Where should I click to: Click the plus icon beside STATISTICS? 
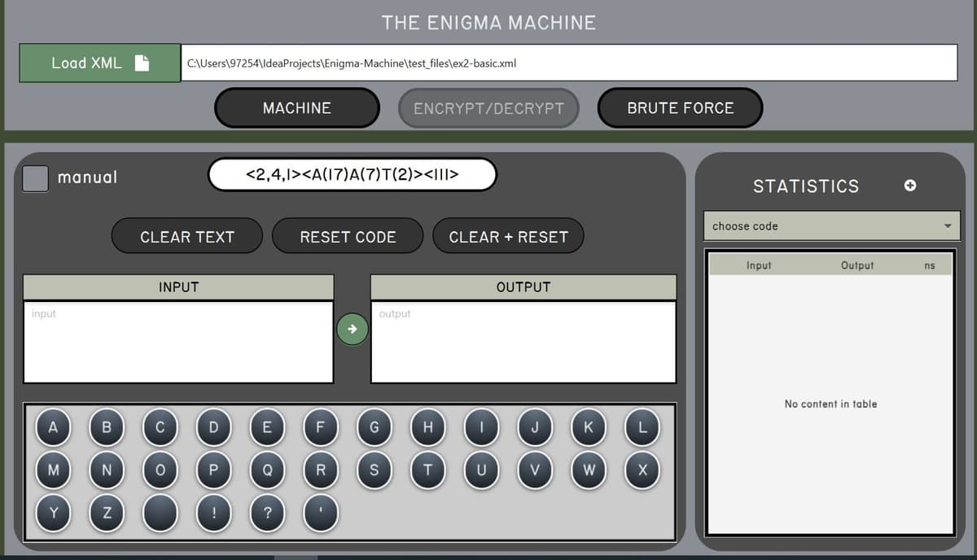tap(909, 186)
